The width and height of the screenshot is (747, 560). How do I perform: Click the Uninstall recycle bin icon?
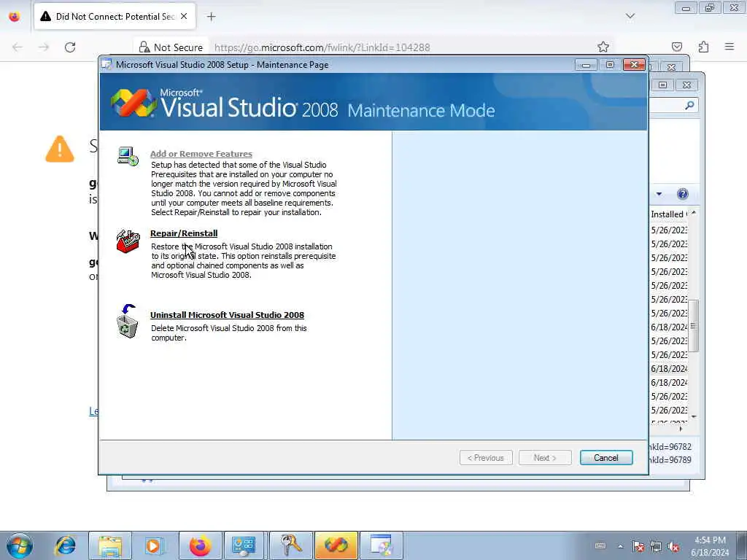tap(127, 322)
